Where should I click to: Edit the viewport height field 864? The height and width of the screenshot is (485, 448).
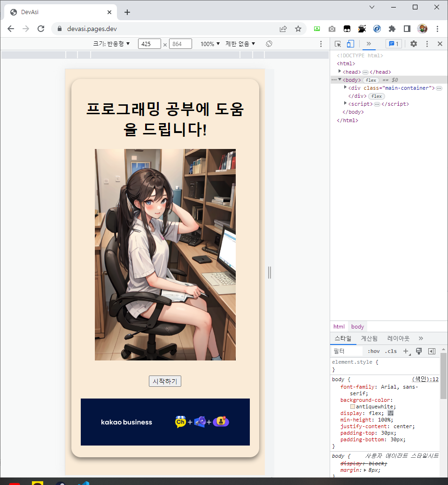(180, 44)
